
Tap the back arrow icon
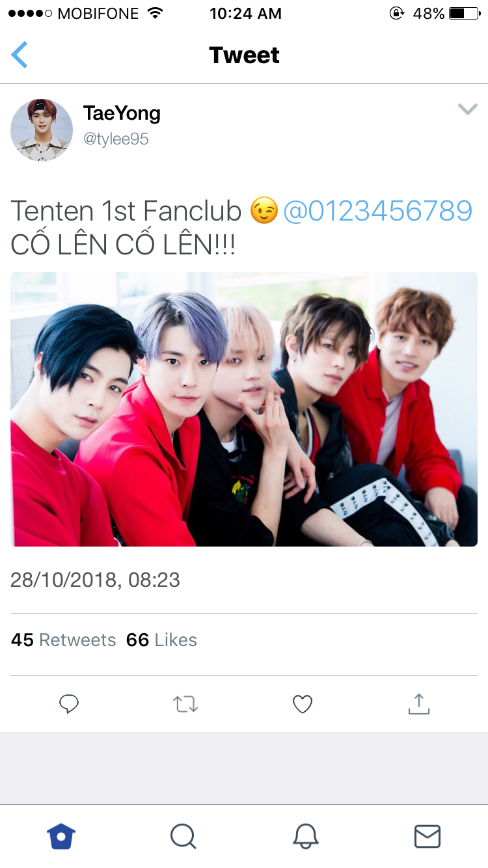click(x=20, y=55)
